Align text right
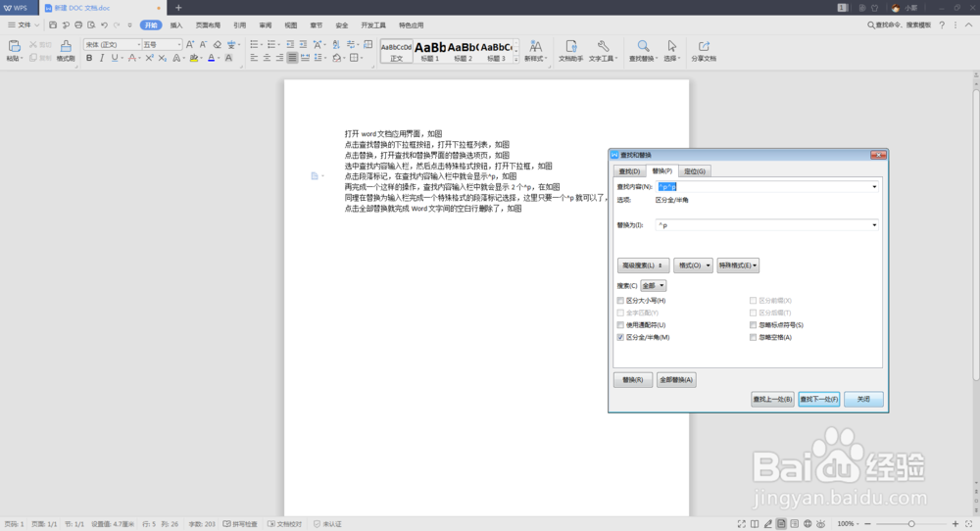 pyautogui.click(x=279, y=58)
